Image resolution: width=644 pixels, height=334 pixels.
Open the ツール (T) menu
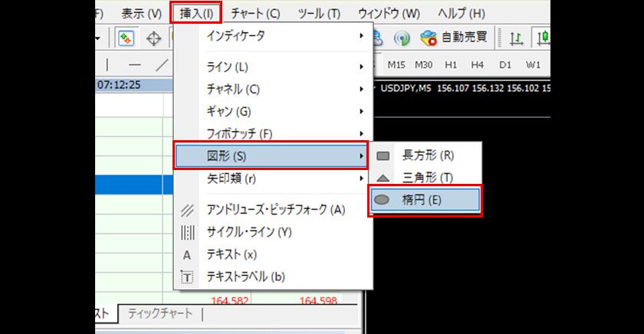(x=318, y=13)
